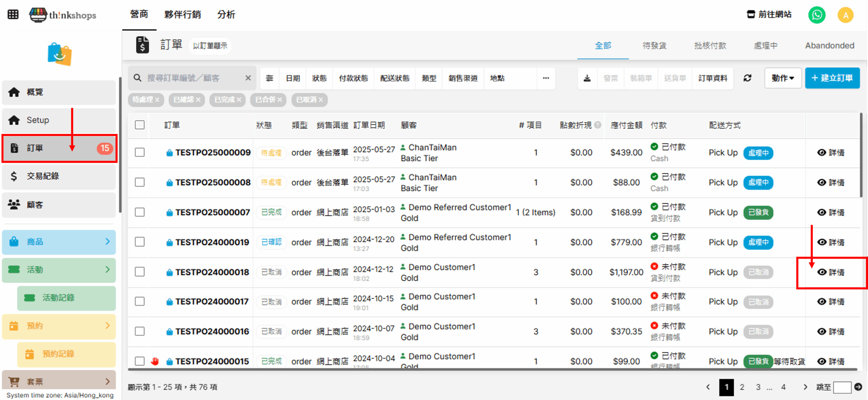Click the WhatsApp contact icon
This screenshot has width=868, height=400.
pos(816,15)
